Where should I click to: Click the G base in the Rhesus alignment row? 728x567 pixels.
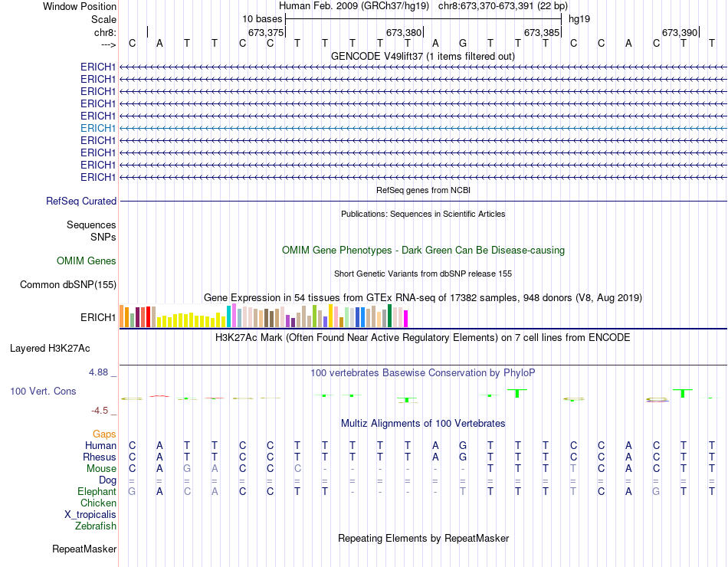[x=462, y=457]
